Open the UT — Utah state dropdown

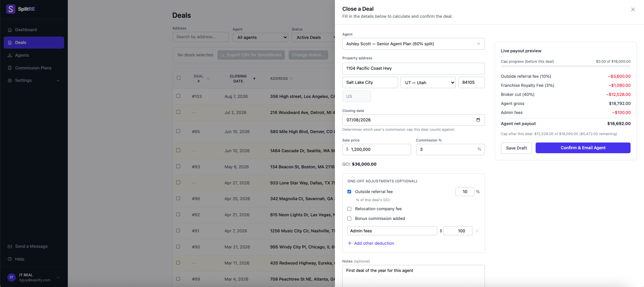click(x=428, y=82)
